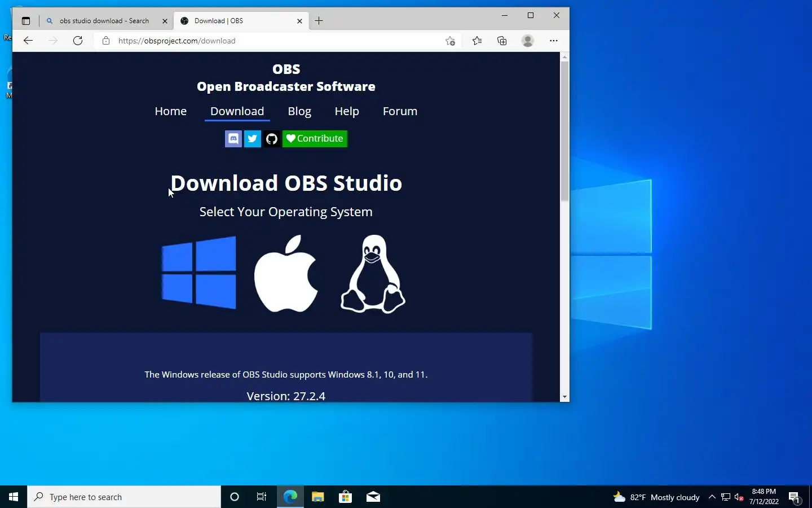Image resolution: width=812 pixels, height=508 pixels.
Task: Open the Blog nav item
Action: tap(299, 111)
